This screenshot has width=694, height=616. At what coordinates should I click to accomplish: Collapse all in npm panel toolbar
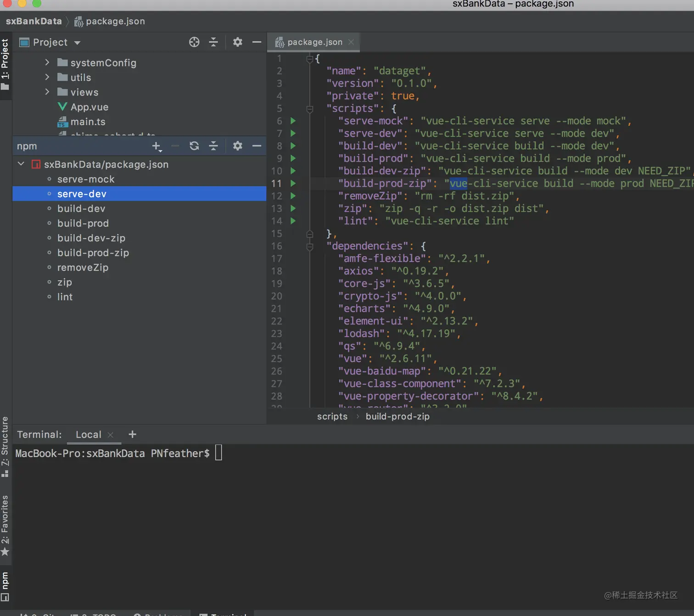tap(213, 146)
